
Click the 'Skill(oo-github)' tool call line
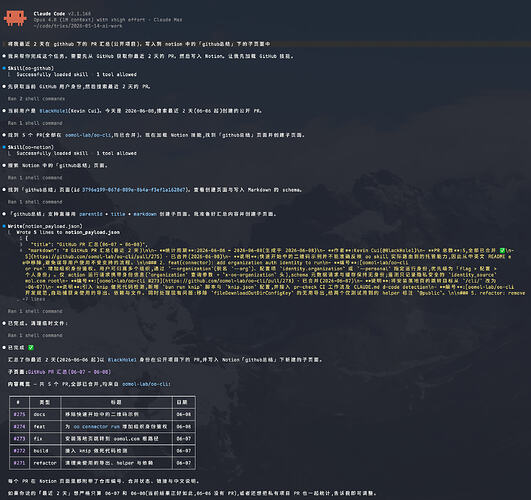[x=30, y=68]
